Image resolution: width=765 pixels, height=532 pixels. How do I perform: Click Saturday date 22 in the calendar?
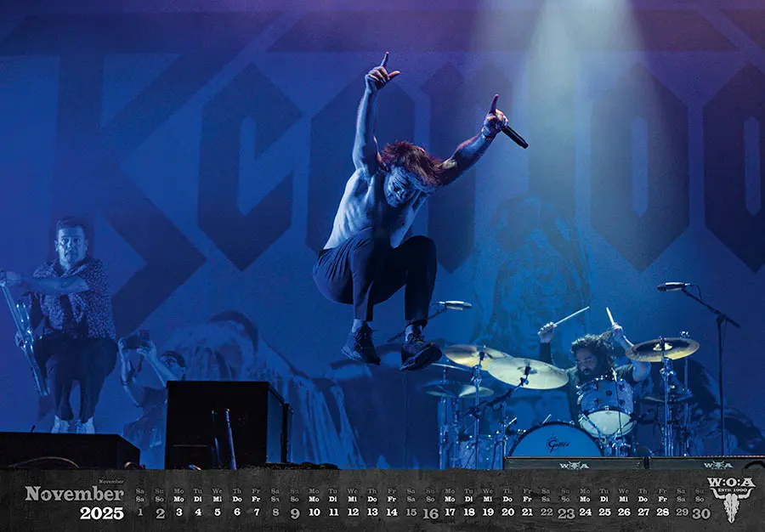click(x=547, y=512)
